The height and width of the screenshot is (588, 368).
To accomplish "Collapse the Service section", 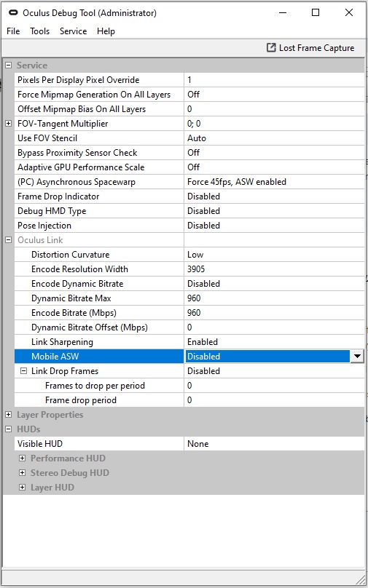I will click(9, 65).
